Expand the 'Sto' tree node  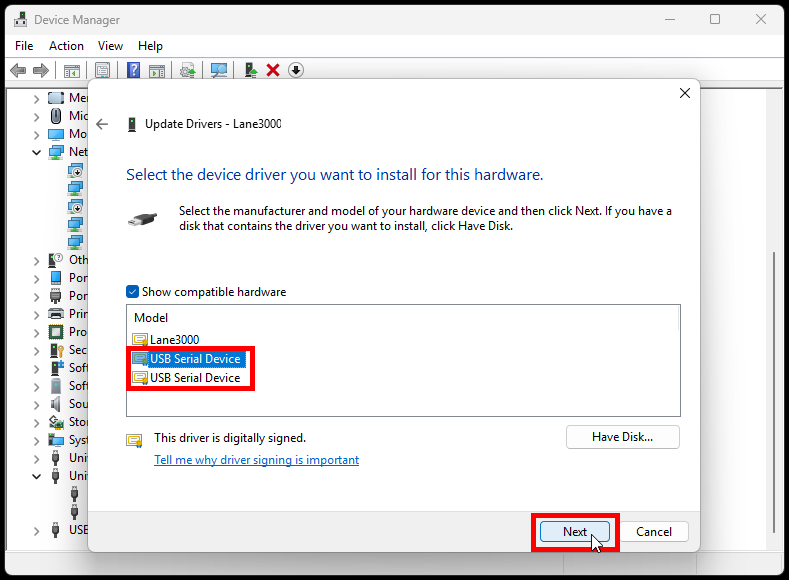click(36, 423)
